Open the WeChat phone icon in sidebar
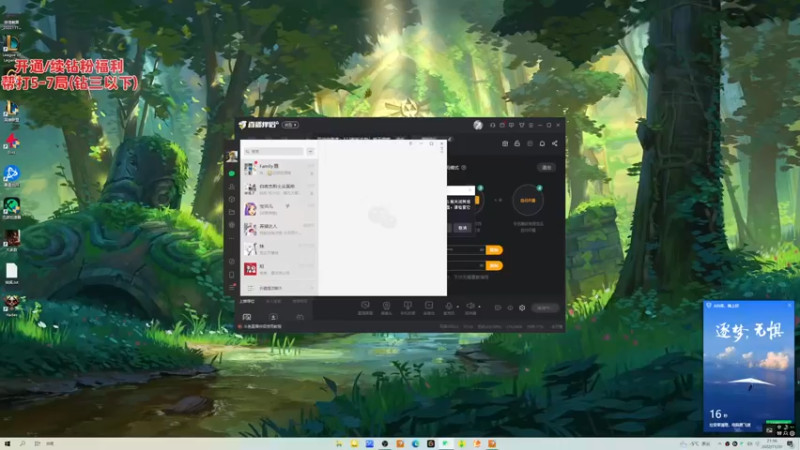 click(232, 274)
